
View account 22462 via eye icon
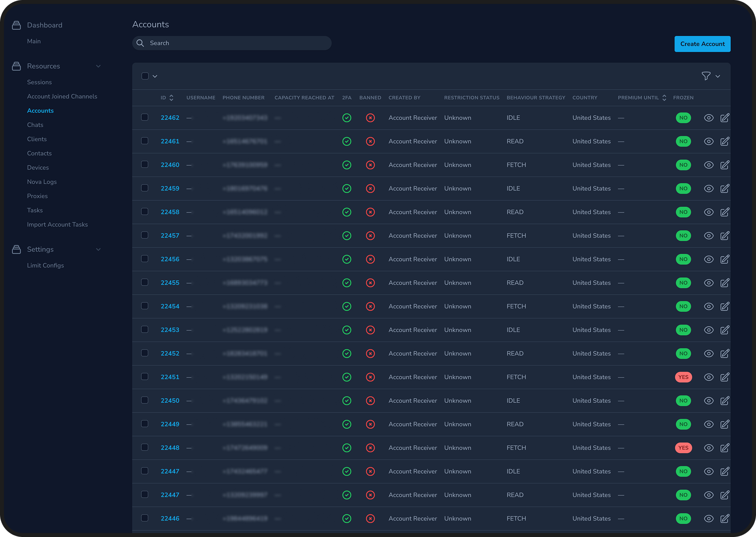click(x=709, y=118)
